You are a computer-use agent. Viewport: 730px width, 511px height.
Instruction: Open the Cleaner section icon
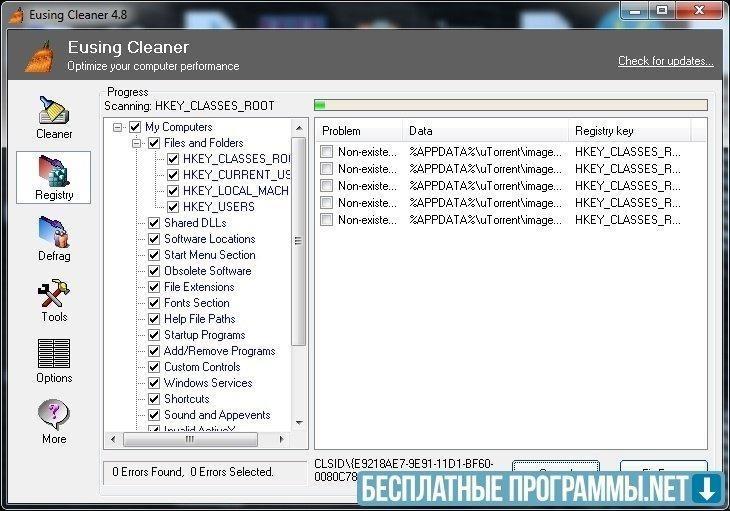[54, 111]
